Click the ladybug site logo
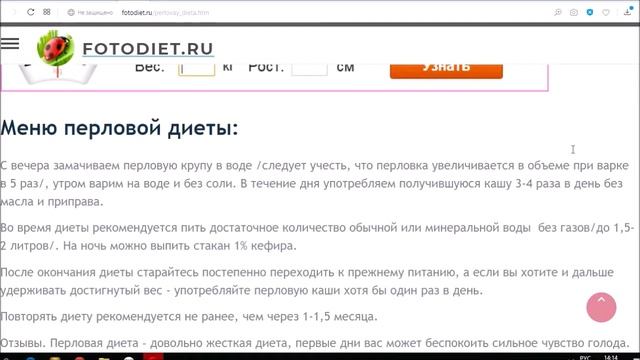The height and width of the screenshot is (360, 640). tap(56, 48)
